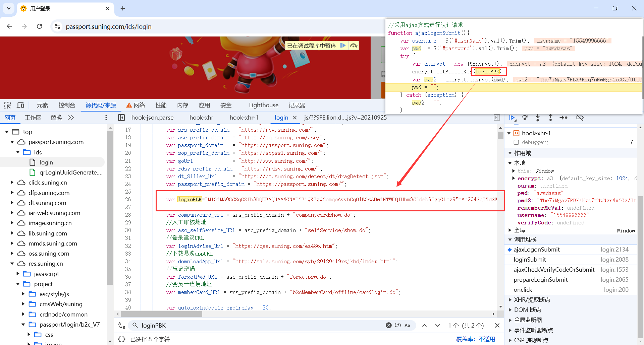This screenshot has width=644, height=345.
Task: Select onclick call stack frame
Action: coord(571,290)
